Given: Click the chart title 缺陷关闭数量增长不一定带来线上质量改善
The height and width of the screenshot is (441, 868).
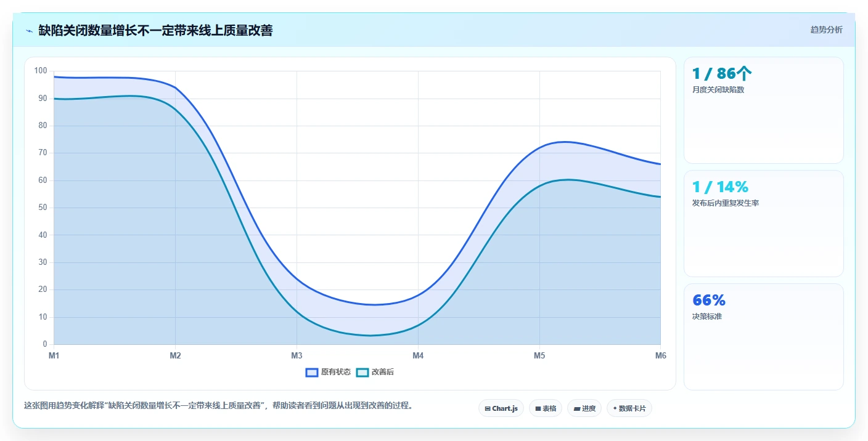Looking at the screenshot, I should click(x=155, y=30).
